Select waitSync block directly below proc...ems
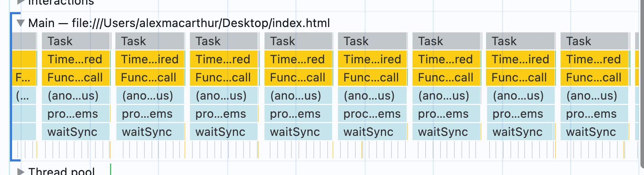 [372, 132]
